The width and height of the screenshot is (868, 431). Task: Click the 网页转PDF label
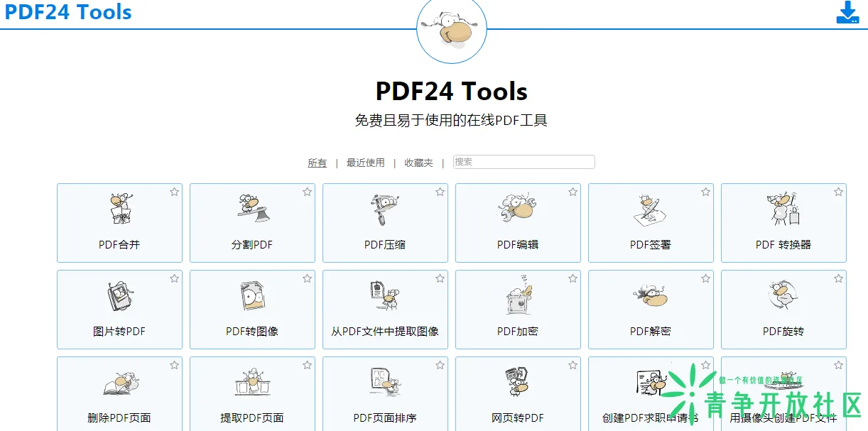[518, 418]
